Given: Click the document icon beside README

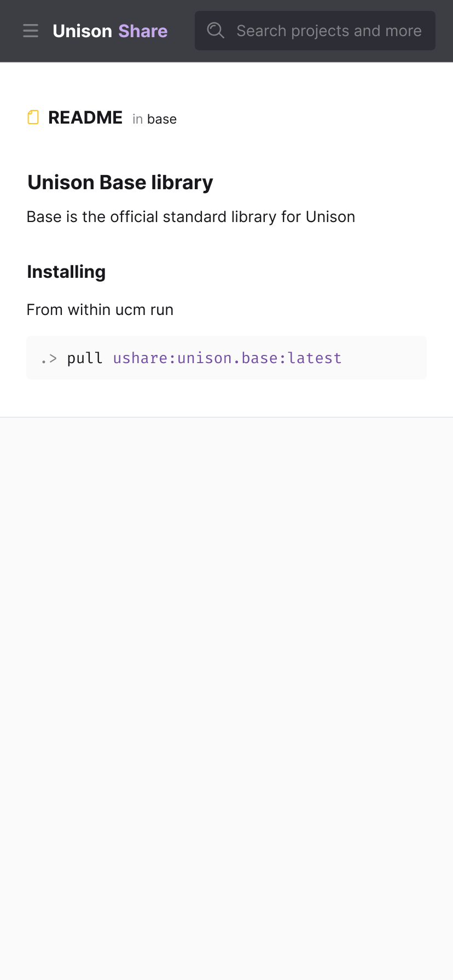Looking at the screenshot, I should [x=33, y=117].
